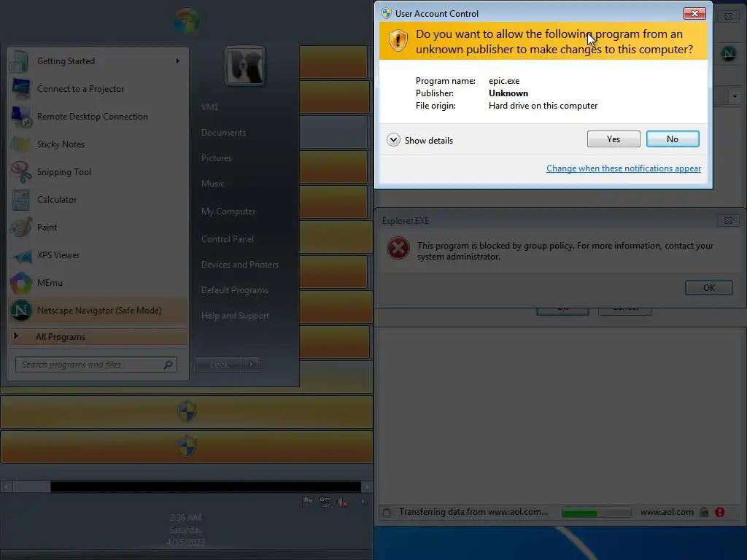This screenshot has width=747, height=560.
Task: Open Music from Start menu
Action: coord(212,183)
